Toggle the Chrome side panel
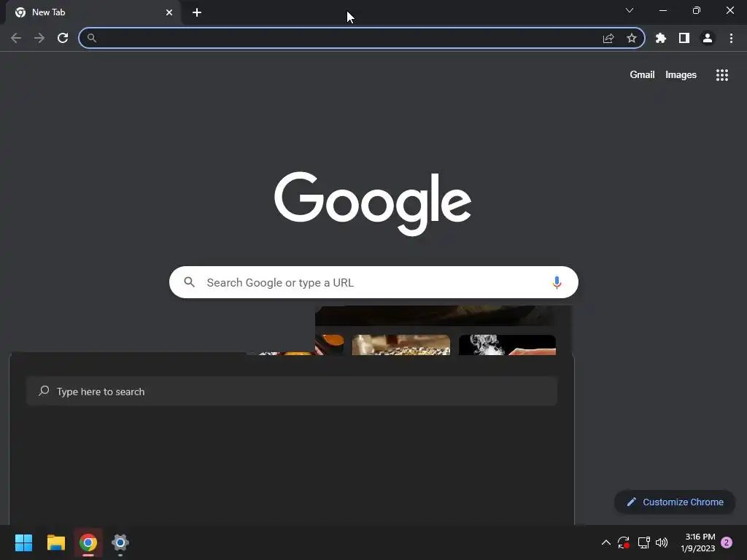Screen dimensions: 747x560 684,38
